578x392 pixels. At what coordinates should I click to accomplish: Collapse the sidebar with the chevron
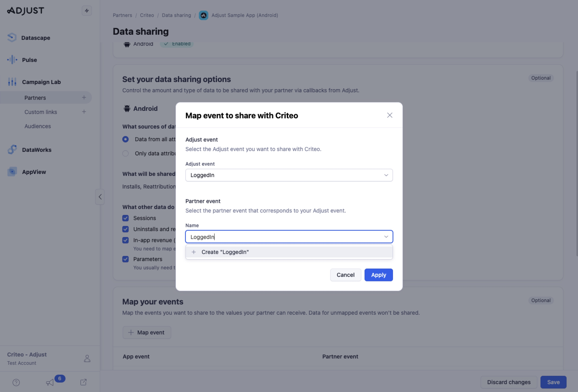(100, 197)
